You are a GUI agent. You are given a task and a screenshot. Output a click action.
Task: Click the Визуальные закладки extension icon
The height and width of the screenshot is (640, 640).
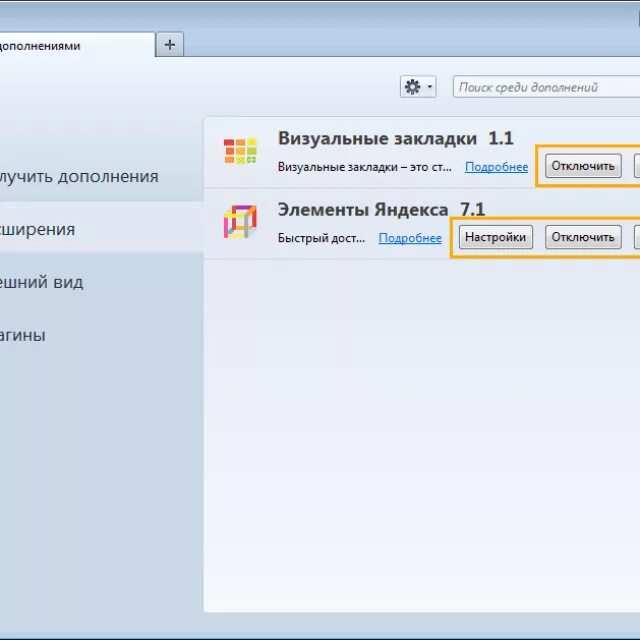pyautogui.click(x=240, y=151)
